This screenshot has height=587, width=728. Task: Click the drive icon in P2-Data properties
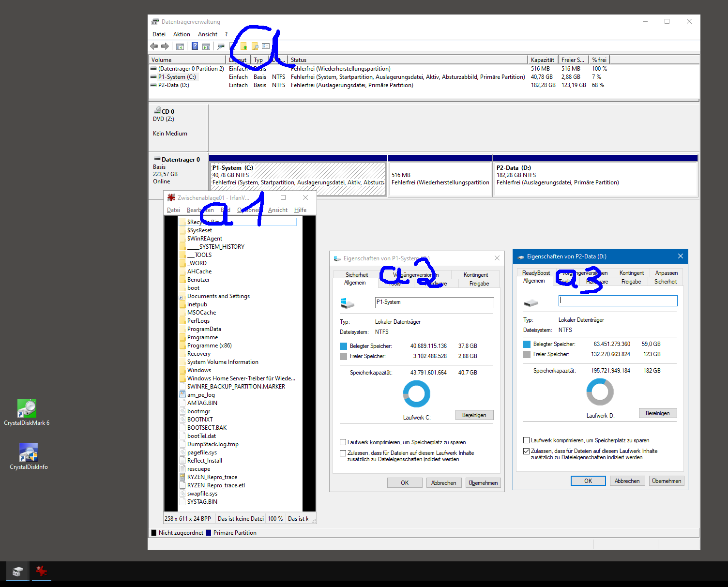[x=531, y=302]
